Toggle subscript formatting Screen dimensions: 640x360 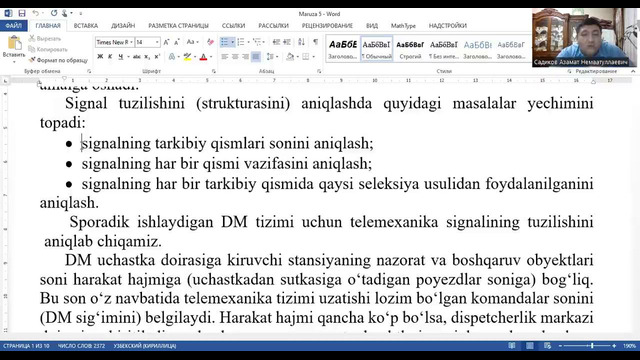[147, 57]
